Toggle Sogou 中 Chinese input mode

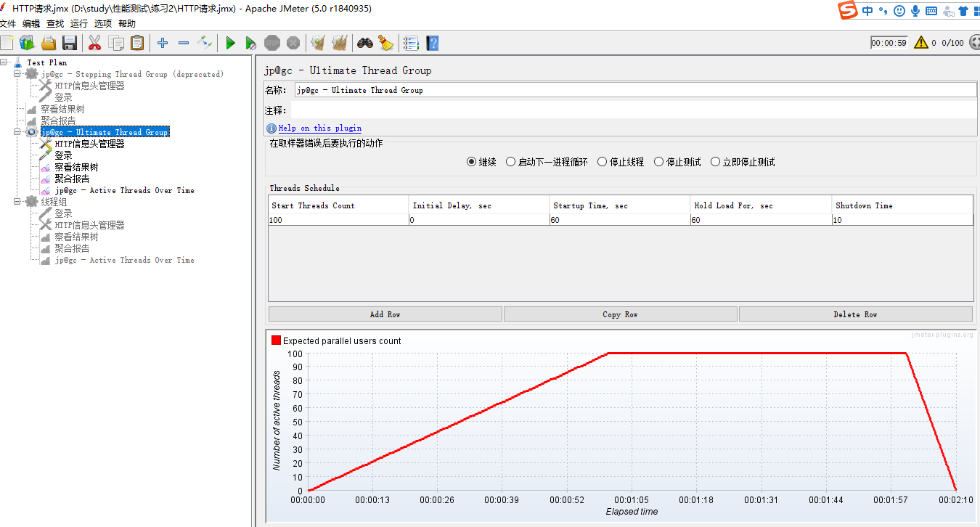[868, 11]
